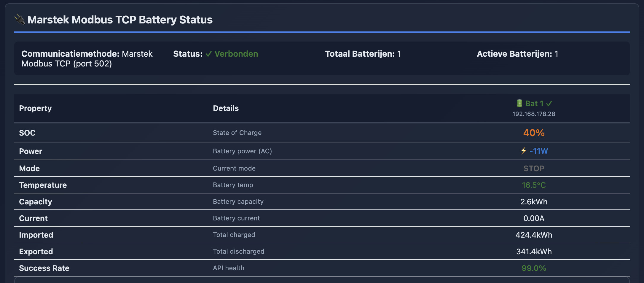644x283 pixels.
Task: Click the Total charged description
Action: pyautogui.click(x=234, y=235)
